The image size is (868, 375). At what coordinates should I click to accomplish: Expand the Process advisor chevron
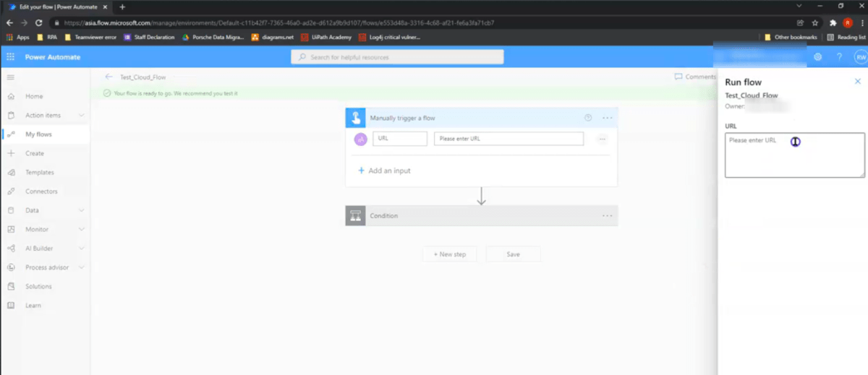81,267
